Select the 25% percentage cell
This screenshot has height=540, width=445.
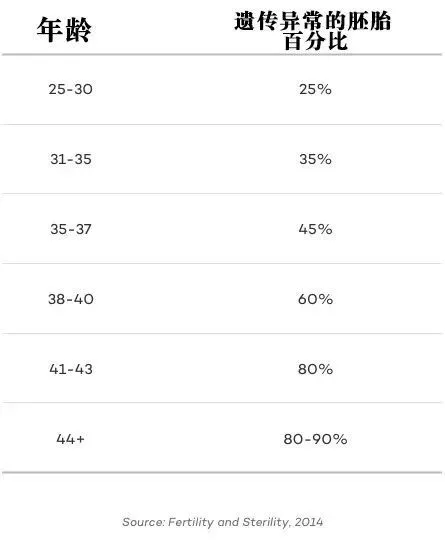click(315, 90)
